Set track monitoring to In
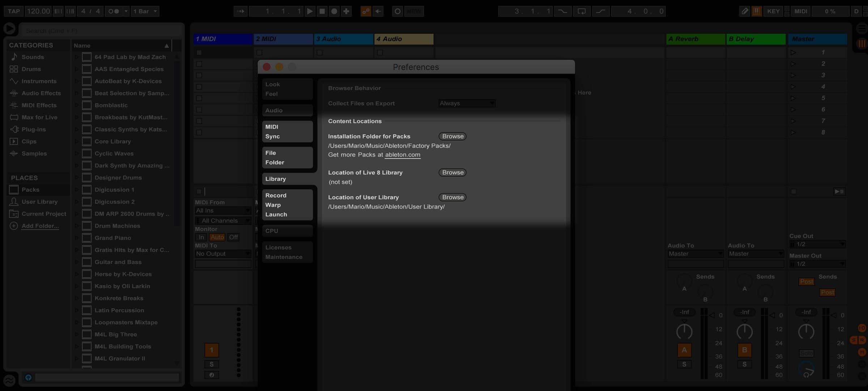The width and height of the screenshot is (868, 391). (201, 237)
